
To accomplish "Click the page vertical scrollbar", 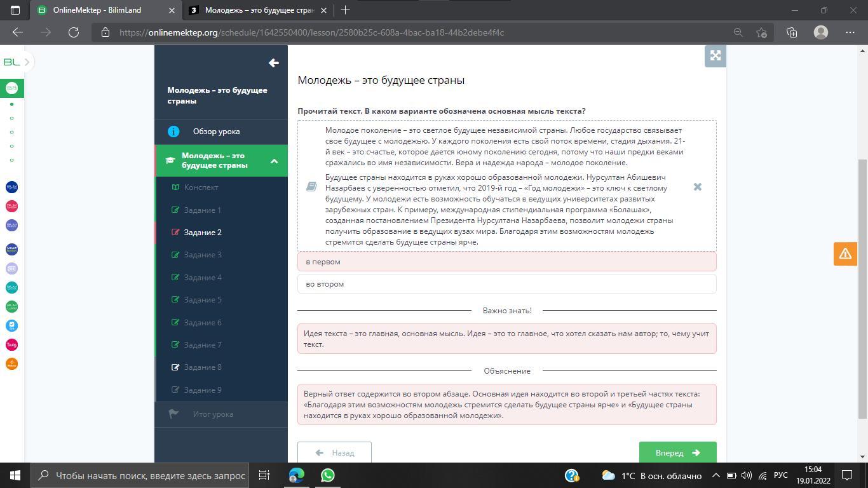I will coord(862,289).
